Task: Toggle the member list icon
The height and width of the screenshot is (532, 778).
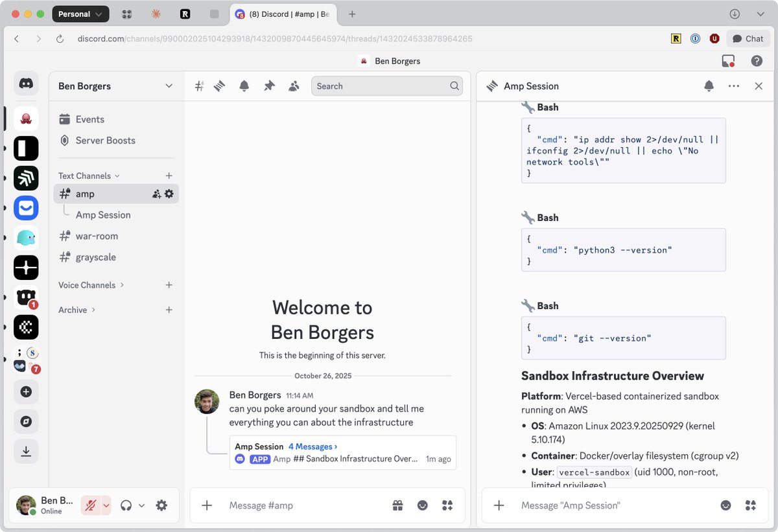Action: [x=294, y=86]
